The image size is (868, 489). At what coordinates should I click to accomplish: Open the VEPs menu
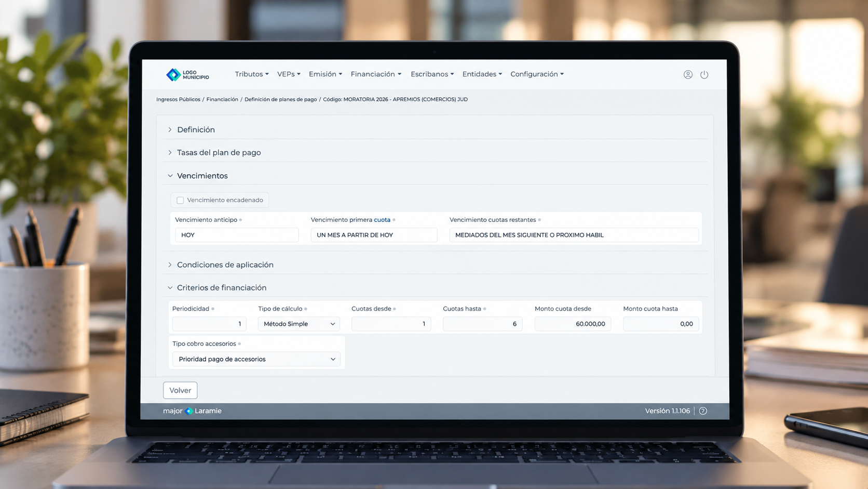click(x=289, y=74)
